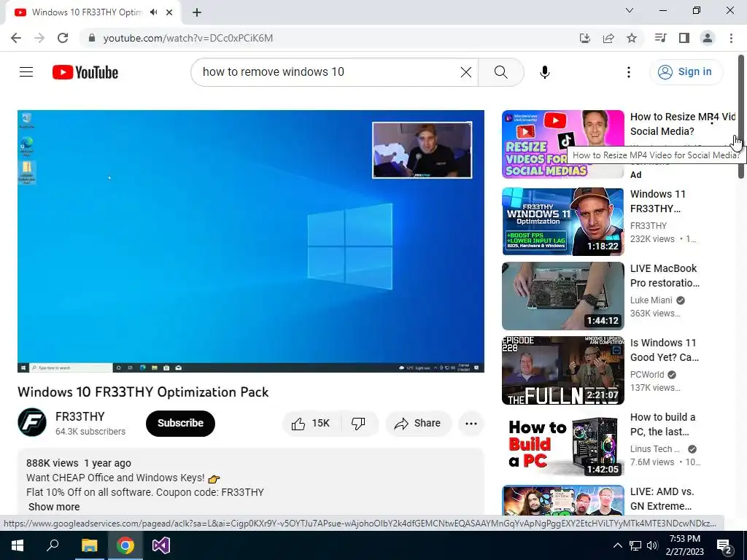Expand description with Show more
The height and width of the screenshot is (560, 747).
pyautogui.click(x=54, y=507)
